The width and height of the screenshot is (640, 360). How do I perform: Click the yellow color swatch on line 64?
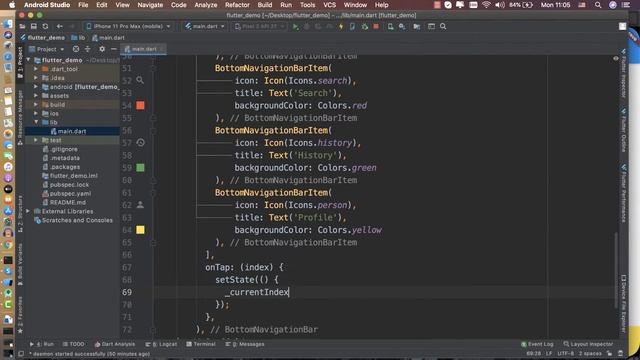pyautogui.click(x=140, y=230)
